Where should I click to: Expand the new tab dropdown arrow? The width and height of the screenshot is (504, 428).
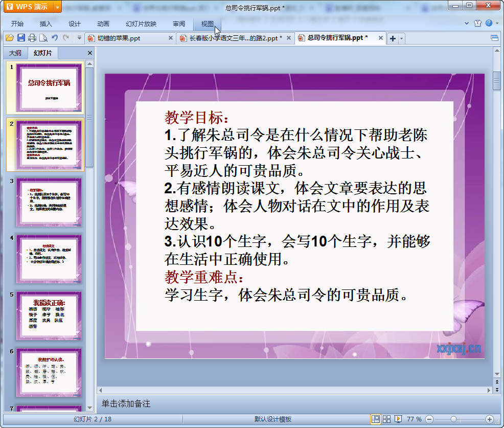pyautogui.click(x=401, y=38)
